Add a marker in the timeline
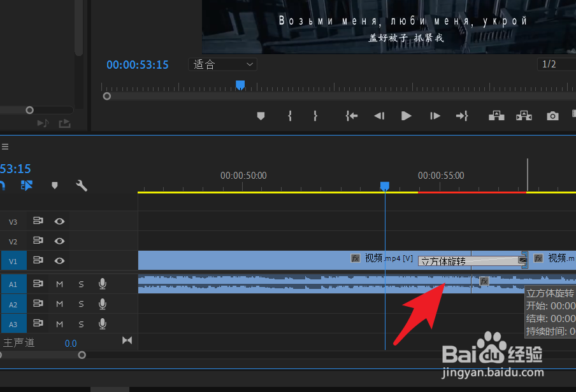Image resolution: width=576 pixels, height=392 pixels. pyautogui.click(x=55, y=185)
